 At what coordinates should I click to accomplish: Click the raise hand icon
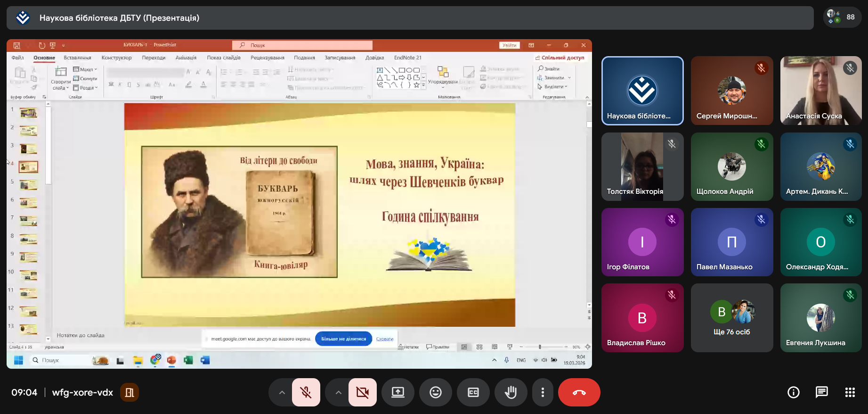click(511, 392)
